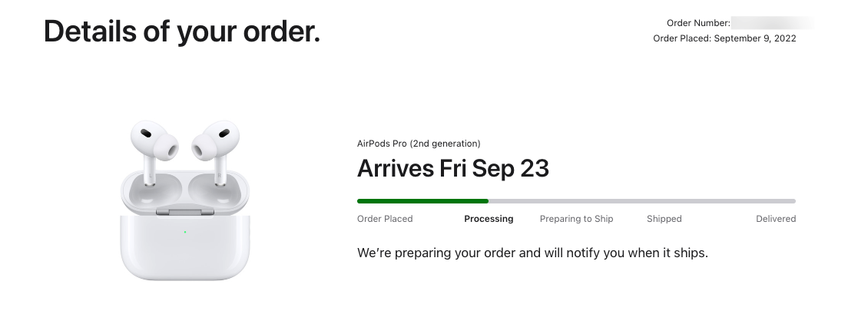
Task: Click the green filled part of the progress bar
Action: (x=422, y=201)
